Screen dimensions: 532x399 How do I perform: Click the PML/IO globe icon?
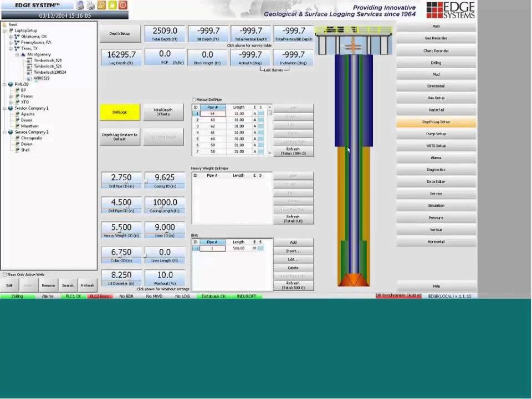(x=11, y=84)
